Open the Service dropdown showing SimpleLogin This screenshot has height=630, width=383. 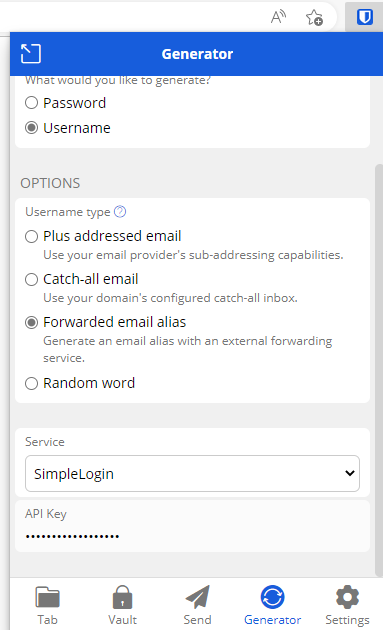pyautogui.click(x=192, y=473)
